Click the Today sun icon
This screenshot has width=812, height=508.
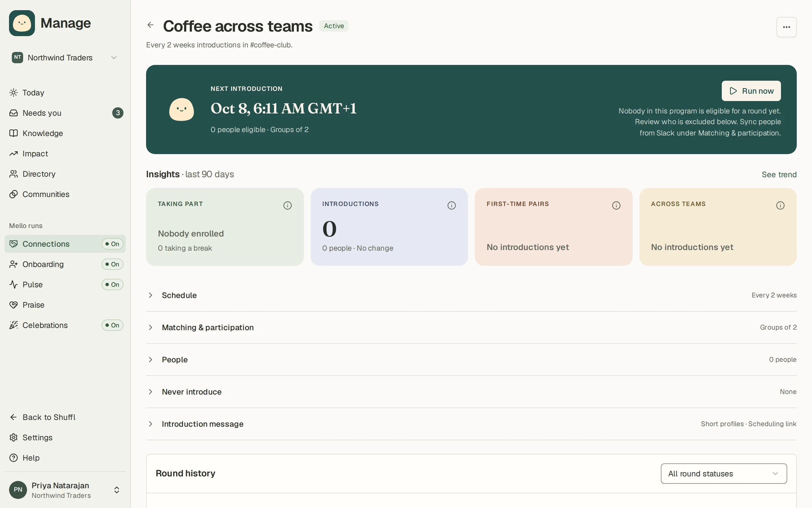tap(14, 93)
